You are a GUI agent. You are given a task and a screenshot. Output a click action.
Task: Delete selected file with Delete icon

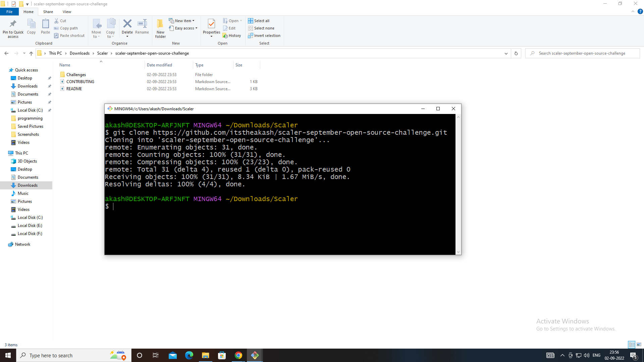[x=127, y=27]
